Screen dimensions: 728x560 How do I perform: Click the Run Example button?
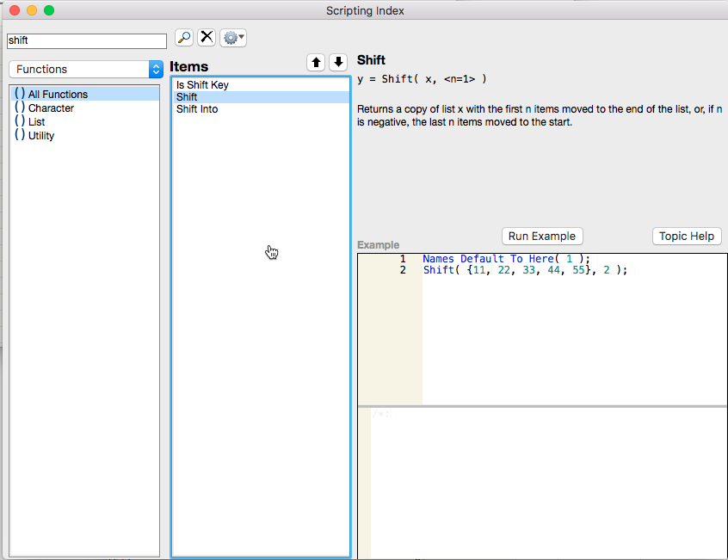click(x=541, y=236)
